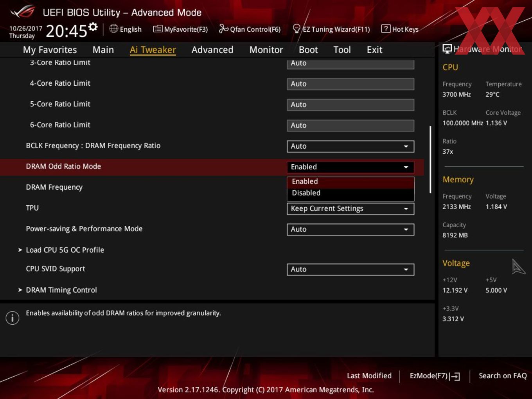This screenshot has width=532, height=399.
Task: Click the Capacity 8192 MB value
Action: point(455,235)
